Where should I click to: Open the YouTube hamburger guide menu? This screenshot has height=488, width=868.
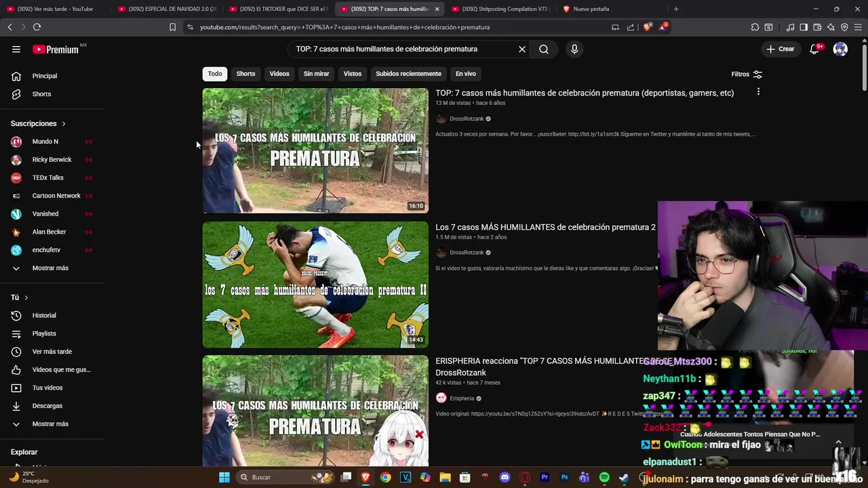click(x=16, y=49)
